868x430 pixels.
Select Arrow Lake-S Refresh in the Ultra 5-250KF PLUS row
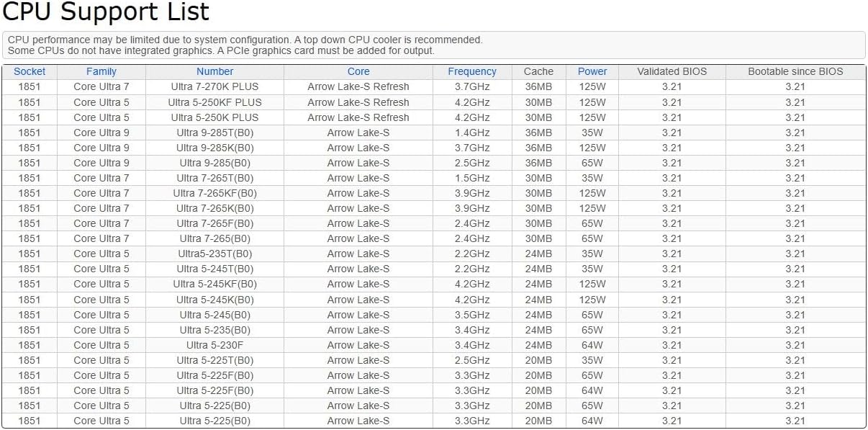click(358, 102)
